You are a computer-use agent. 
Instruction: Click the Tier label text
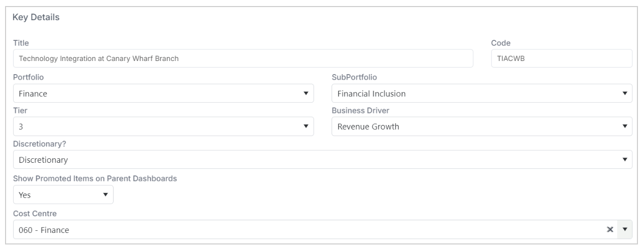point(19,111)
